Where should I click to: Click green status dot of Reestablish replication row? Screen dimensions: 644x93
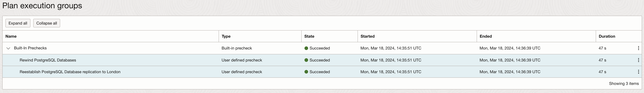(306, 72)
